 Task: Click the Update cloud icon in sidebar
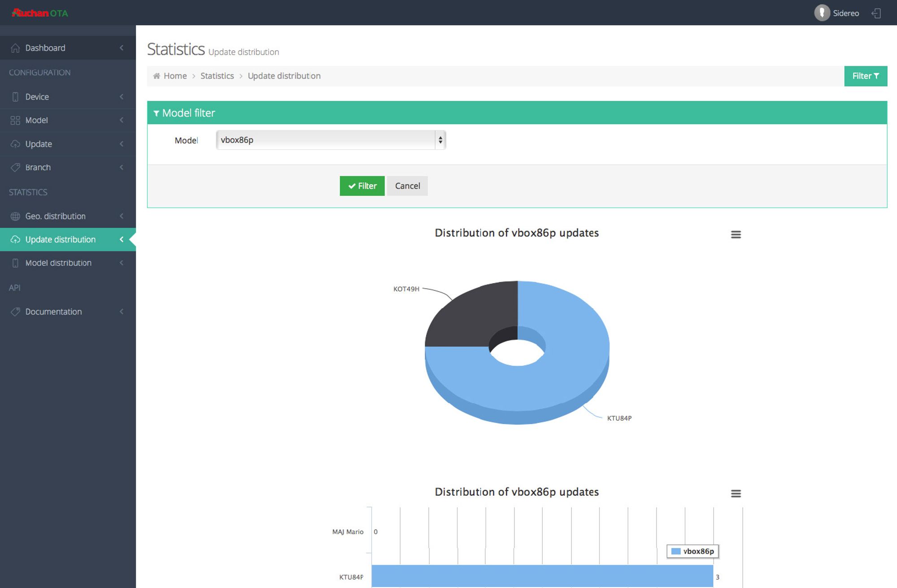tap(15, 144)
